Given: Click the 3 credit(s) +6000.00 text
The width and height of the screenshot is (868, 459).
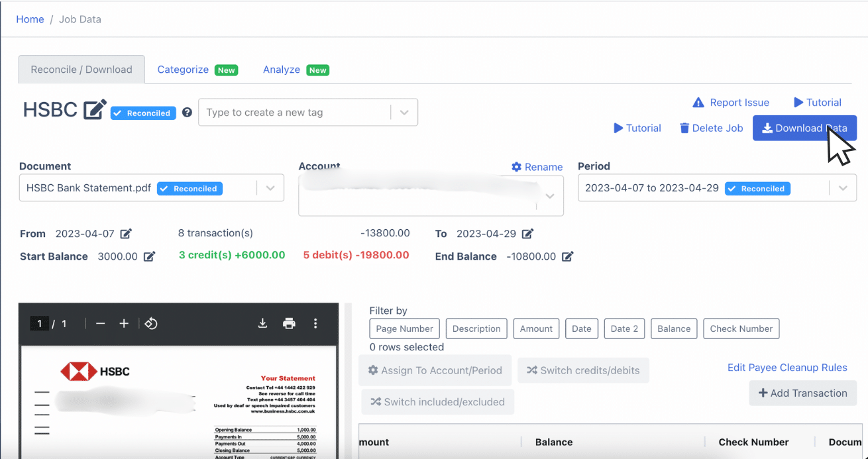Looking at the screenshot, I should (x=232, y=255).
